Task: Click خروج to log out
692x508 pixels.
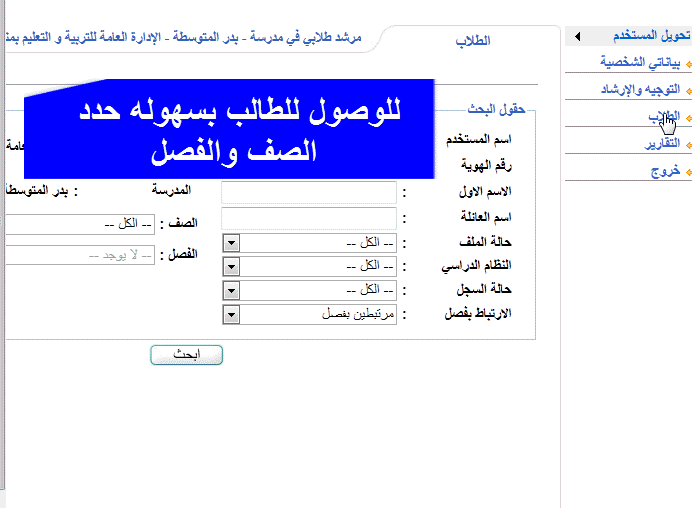Action: click(666, 171)
